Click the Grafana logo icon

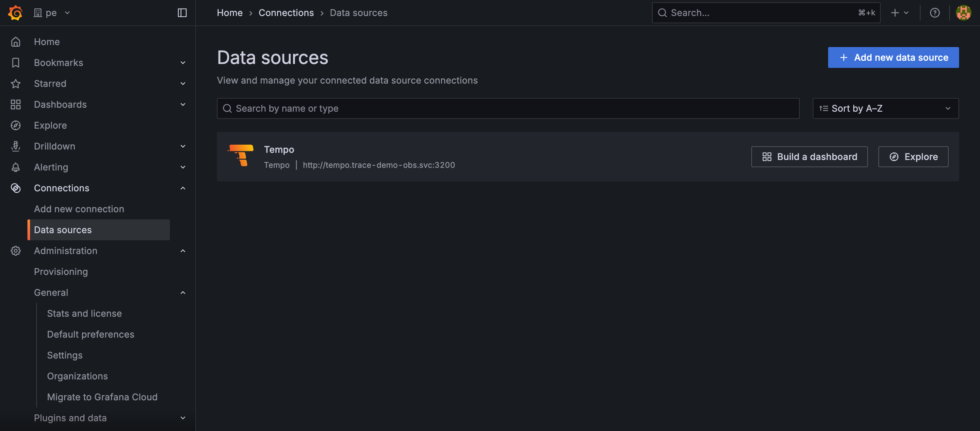[x=15, y=12]
